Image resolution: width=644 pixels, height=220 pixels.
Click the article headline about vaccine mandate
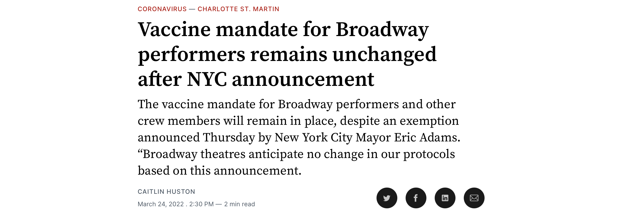tap(283, 54)
